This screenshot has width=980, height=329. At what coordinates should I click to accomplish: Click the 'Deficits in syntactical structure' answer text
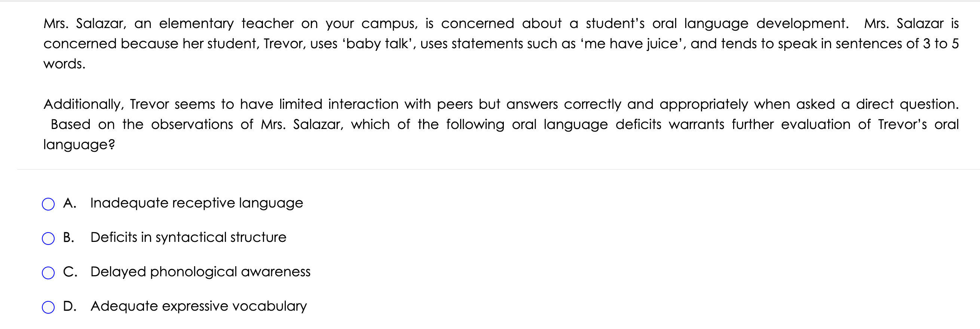tap(188, 237)
